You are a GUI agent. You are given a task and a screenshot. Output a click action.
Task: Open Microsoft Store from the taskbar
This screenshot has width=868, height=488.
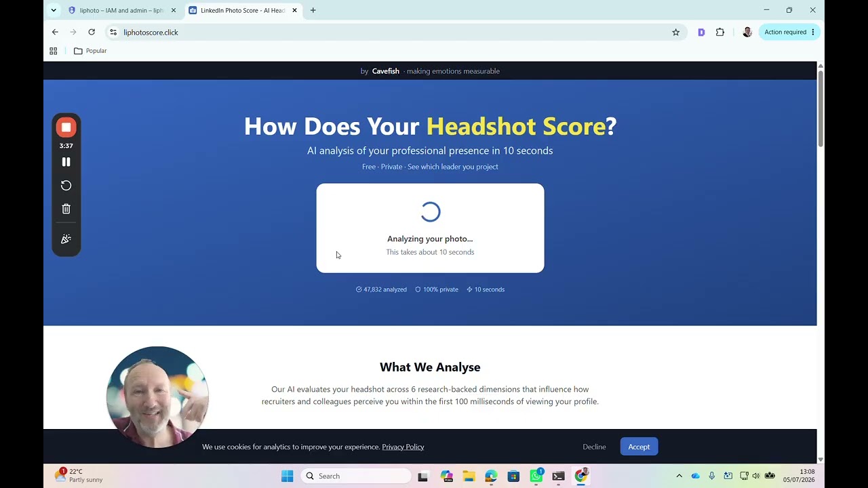click(513, 476)
